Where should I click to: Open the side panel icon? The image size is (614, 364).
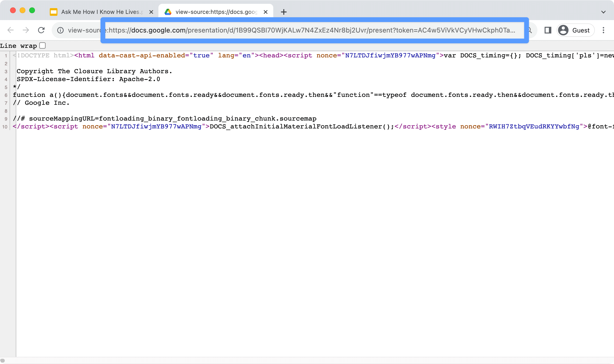(x=548, y=30)
